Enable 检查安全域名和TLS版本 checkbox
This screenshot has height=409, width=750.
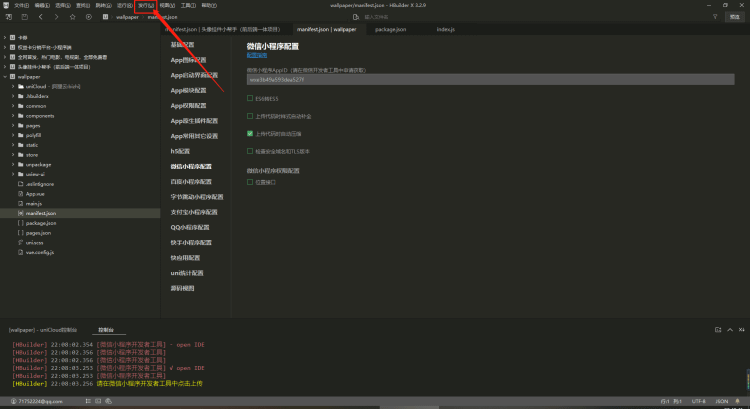(x=250, y=151)
